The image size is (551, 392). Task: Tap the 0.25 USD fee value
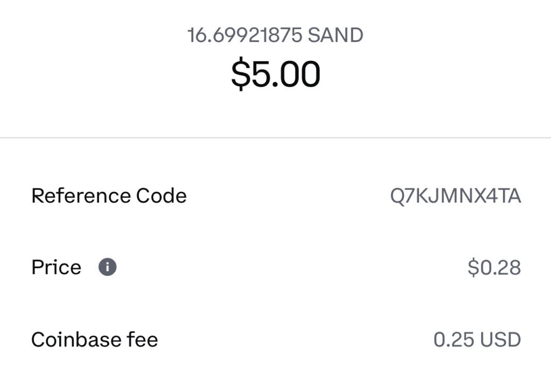pos(477,340)
